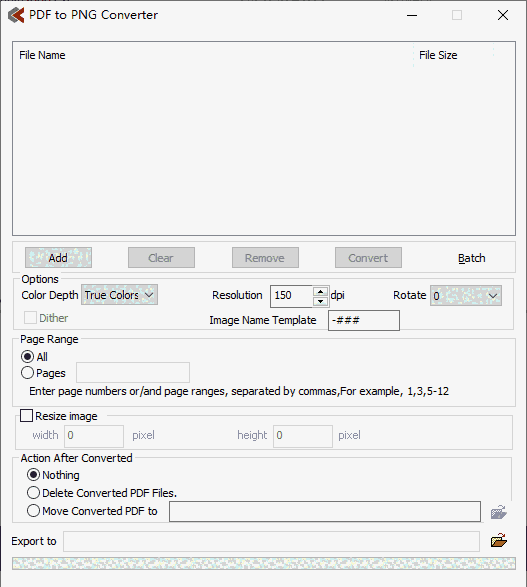The image size is (527, 587).
Task: Select Move Converted PDF to option
Action: pos(33,511)
